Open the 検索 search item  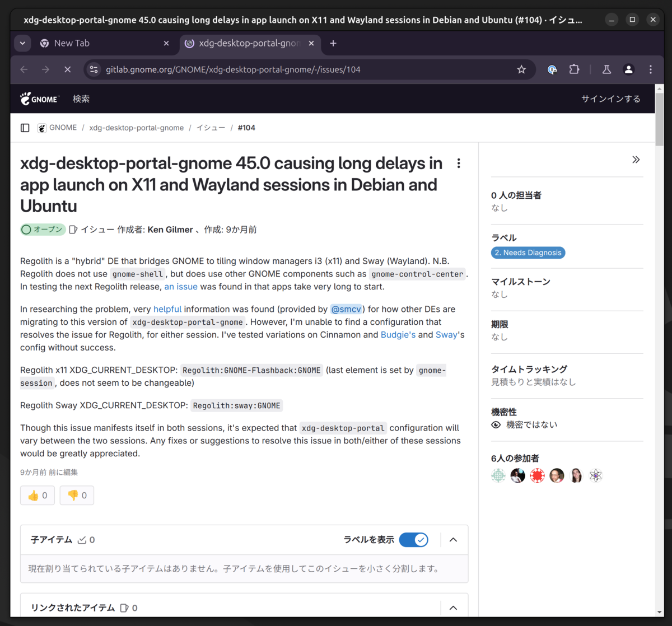(x=81, y=99)
